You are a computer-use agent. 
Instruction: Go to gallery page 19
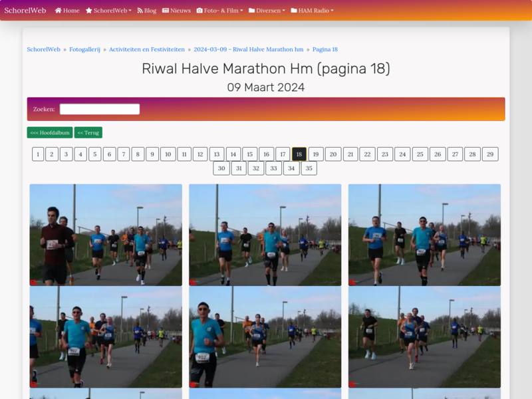click(316, 154)
